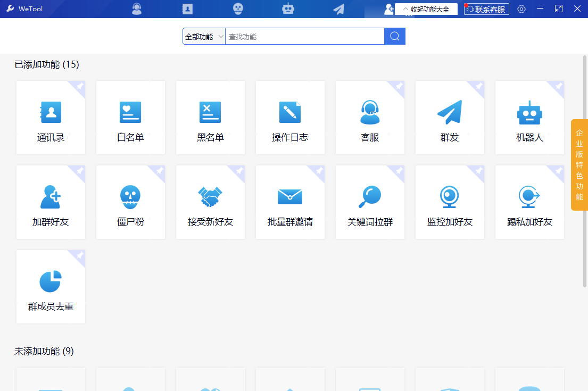The image size is (588, 391).
Task: Open the 白名单 whitelist feature
Action: (x=130, y=118)
